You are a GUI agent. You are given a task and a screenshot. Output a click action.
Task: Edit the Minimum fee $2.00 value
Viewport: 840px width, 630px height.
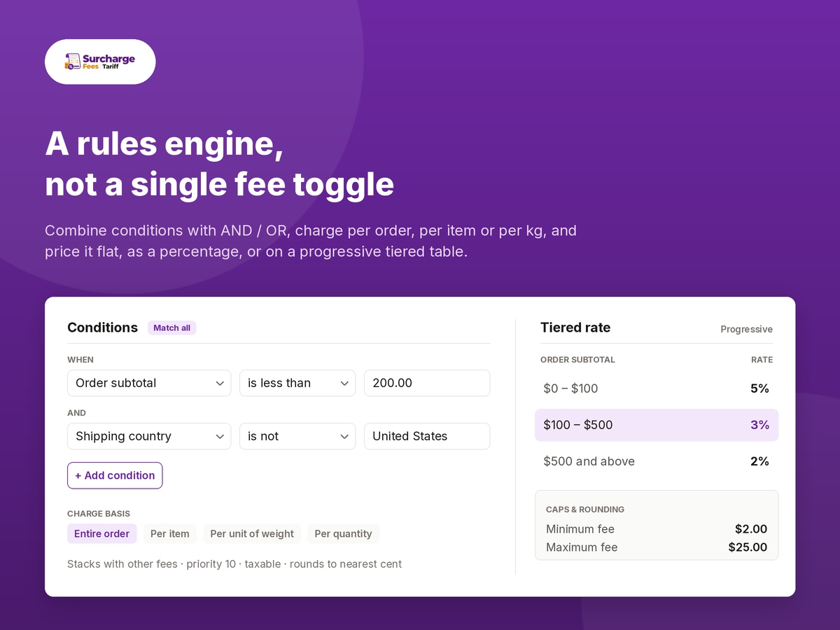click(x=751, y=529)
